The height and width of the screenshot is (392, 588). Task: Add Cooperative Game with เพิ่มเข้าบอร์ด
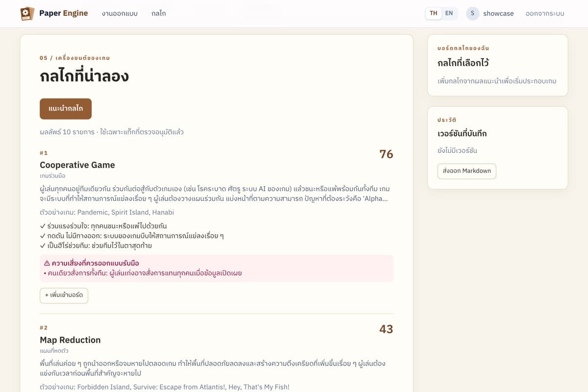point(64,295)
